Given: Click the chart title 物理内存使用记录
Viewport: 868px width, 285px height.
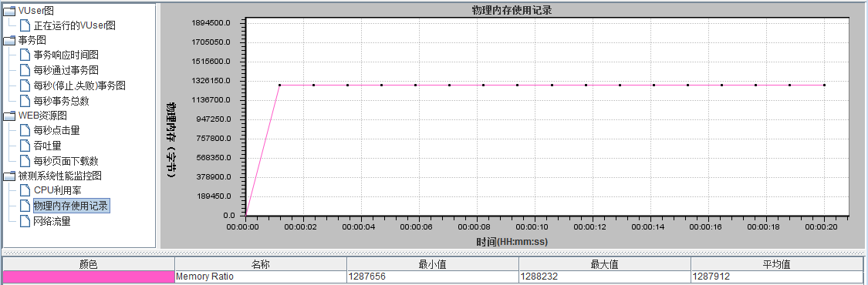Looking at the screenshot, I should 512,10.
